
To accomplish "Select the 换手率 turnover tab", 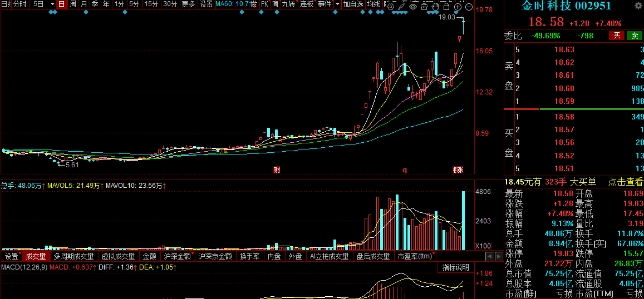I will 250,257.
